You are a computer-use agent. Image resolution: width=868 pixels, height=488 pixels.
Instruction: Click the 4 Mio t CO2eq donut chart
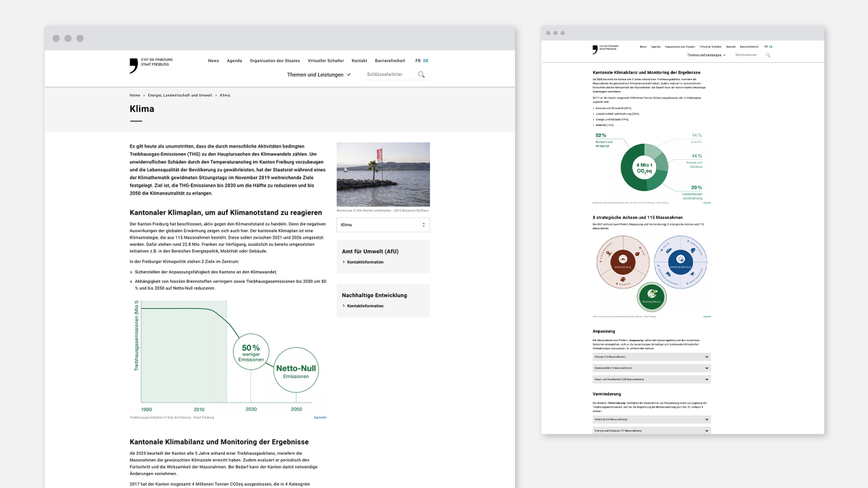click(644, 168)
